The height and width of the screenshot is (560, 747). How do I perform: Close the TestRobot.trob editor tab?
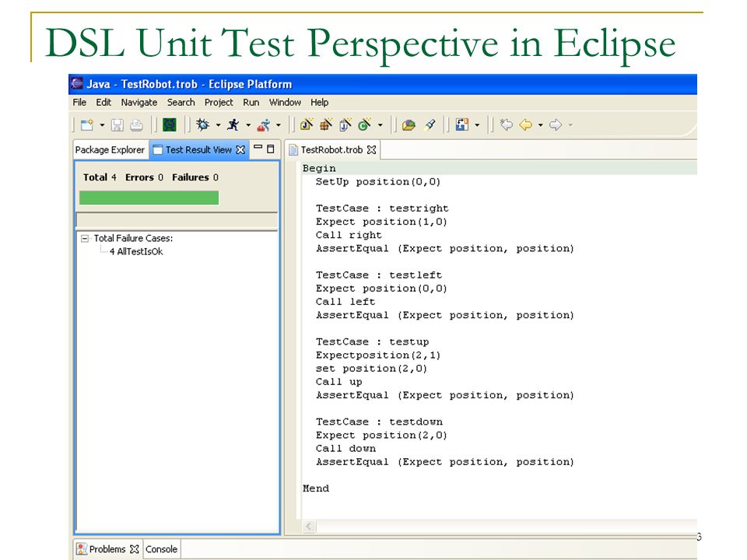click(372, 149)
